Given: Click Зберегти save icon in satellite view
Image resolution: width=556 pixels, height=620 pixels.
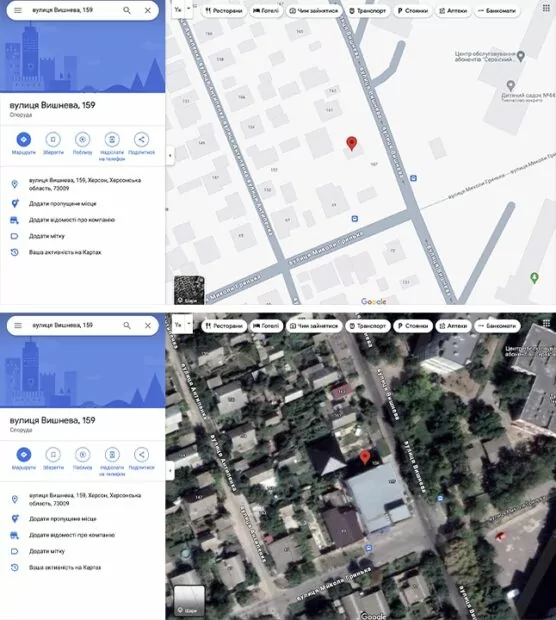Looking at the screenshot, I should click(53, 455).
